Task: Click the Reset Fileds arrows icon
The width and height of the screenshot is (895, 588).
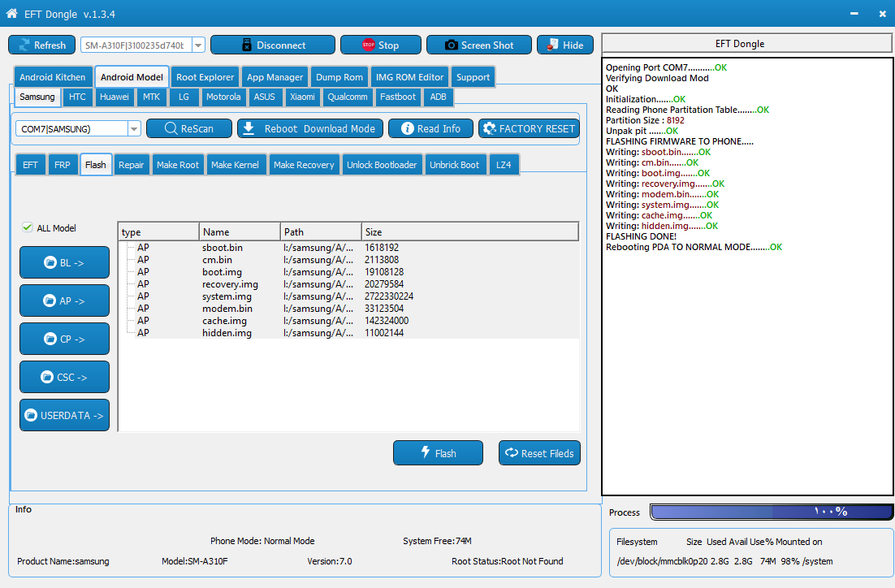Action: pos(512,452)
